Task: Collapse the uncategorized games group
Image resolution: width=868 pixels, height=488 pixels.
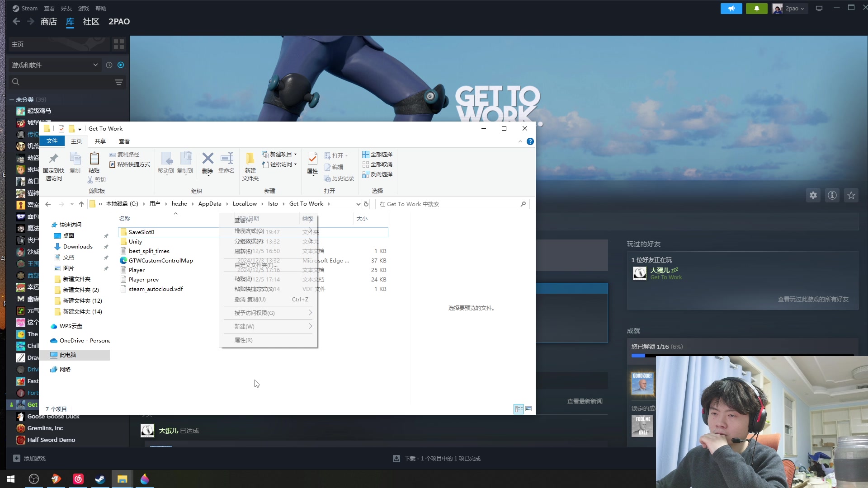Action: 11,100
